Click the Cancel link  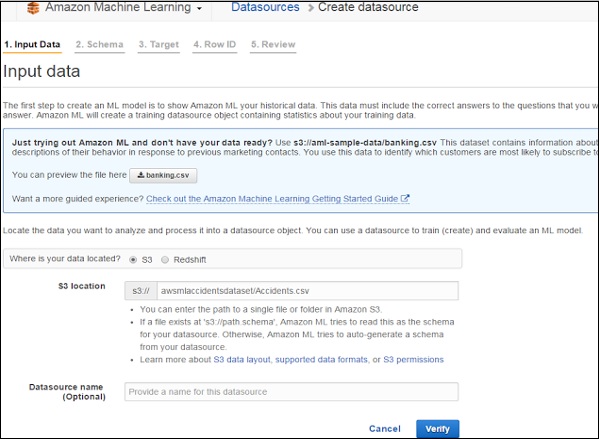[385, 429]
